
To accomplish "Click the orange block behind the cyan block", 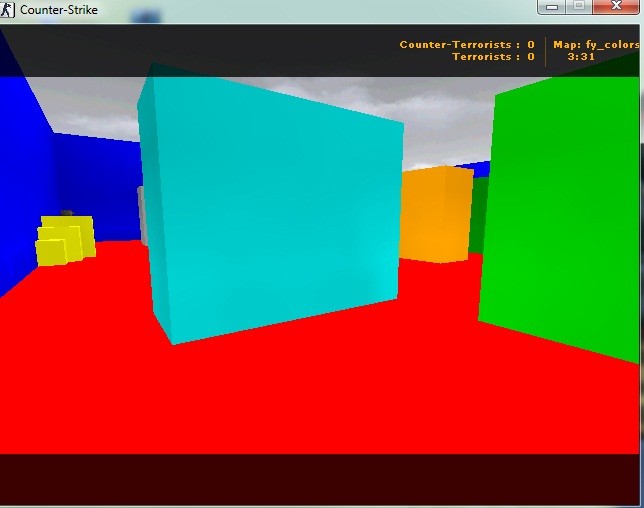I will point(436,214).
